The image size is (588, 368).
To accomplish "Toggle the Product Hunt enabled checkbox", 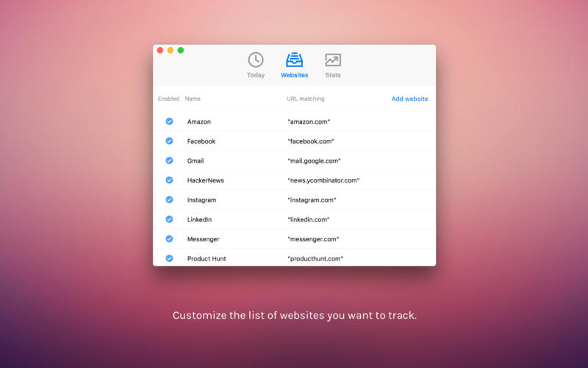I will tap(170, 258).
